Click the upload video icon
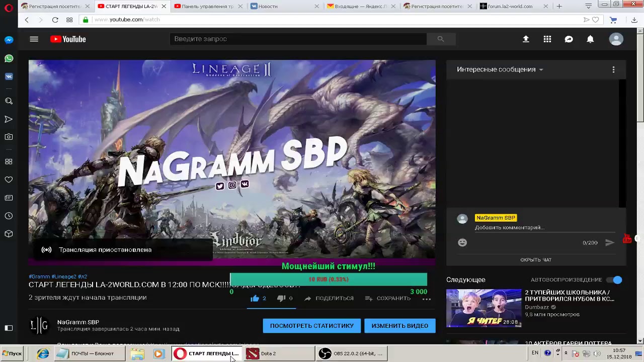This screenshot has height=362, width=644. click(526, 39)
